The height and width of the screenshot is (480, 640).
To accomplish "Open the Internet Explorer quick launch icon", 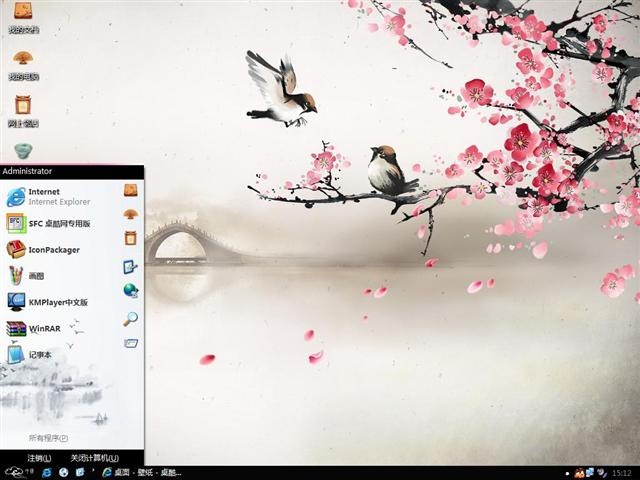I will pos(47,473).
